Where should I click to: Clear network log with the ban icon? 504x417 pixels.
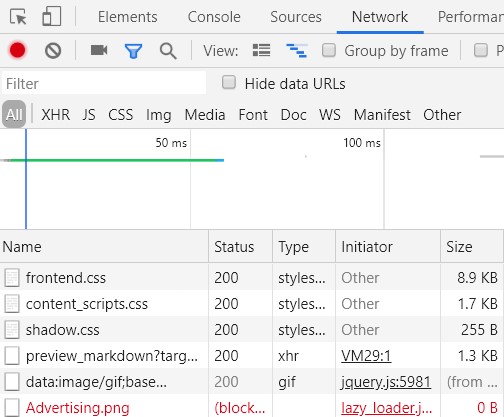(53, 51)
